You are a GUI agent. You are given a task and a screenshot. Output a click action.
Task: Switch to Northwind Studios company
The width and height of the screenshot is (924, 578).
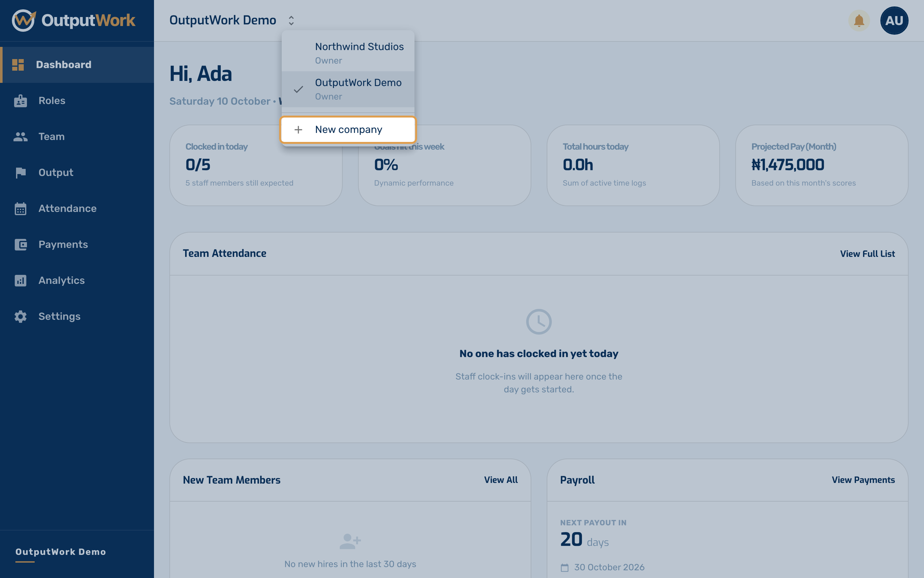point(348,53)
